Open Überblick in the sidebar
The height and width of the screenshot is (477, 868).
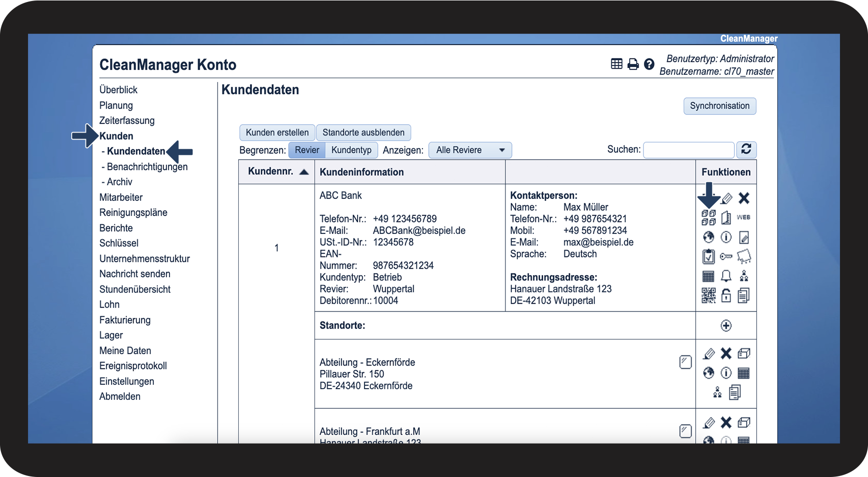point(118,90)
